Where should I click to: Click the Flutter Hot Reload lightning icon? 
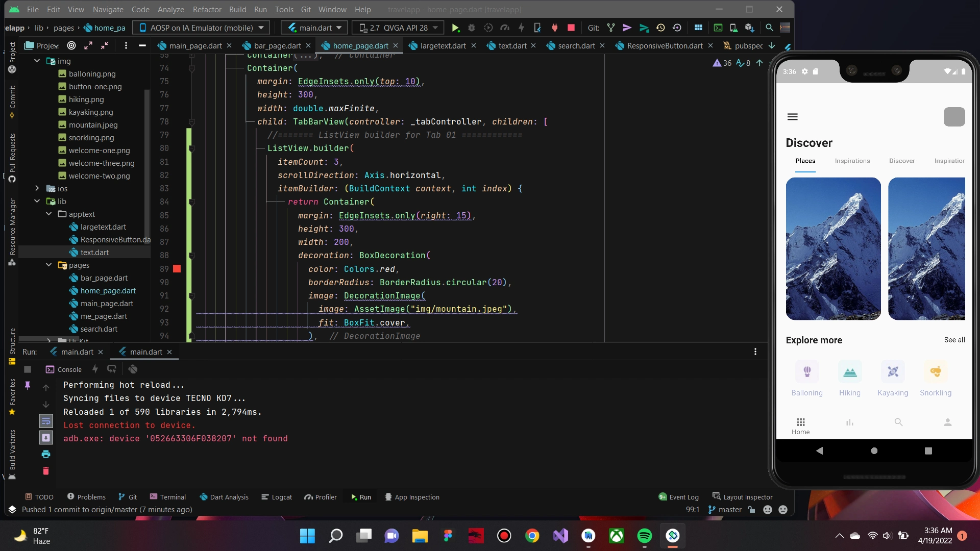point(521,28)
